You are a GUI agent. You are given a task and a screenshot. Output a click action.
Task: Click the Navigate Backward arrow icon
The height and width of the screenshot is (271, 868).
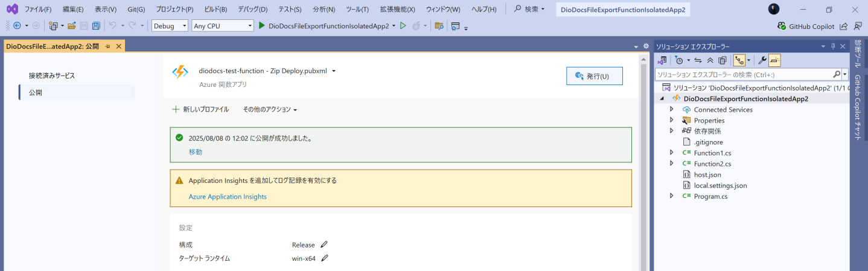tap(16, 26)
